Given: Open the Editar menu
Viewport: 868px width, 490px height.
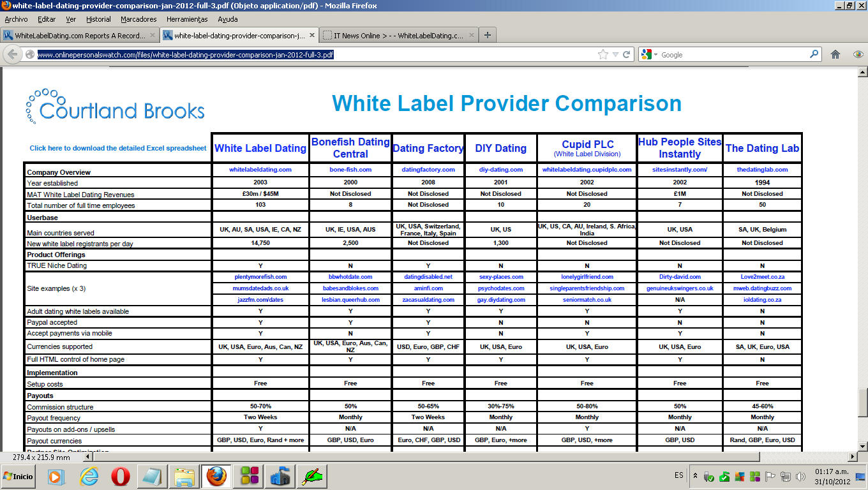Looking at the screenshot, I should (x=47, y=19).
